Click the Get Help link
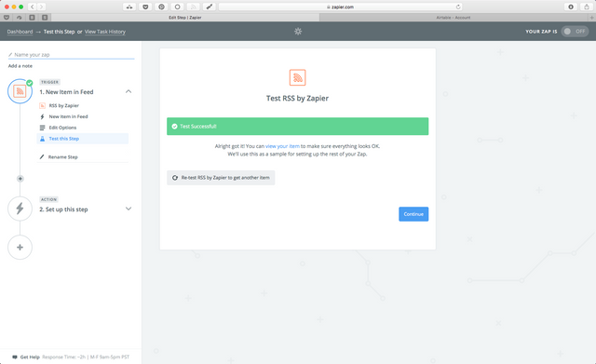Viewport: 596px width, 364px height. coord(30,357)
